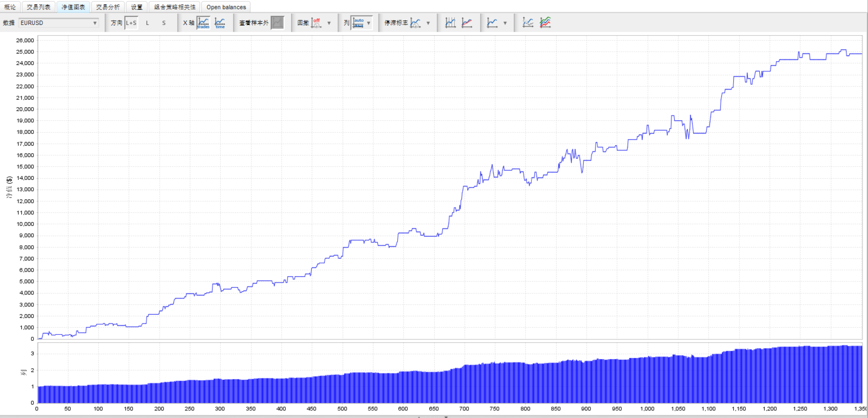Click the 1,000 x-axis tick label

click(647, 409)
